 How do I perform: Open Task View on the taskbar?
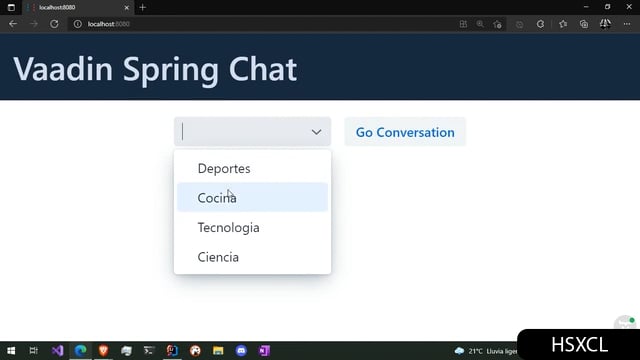coord(33,351)
